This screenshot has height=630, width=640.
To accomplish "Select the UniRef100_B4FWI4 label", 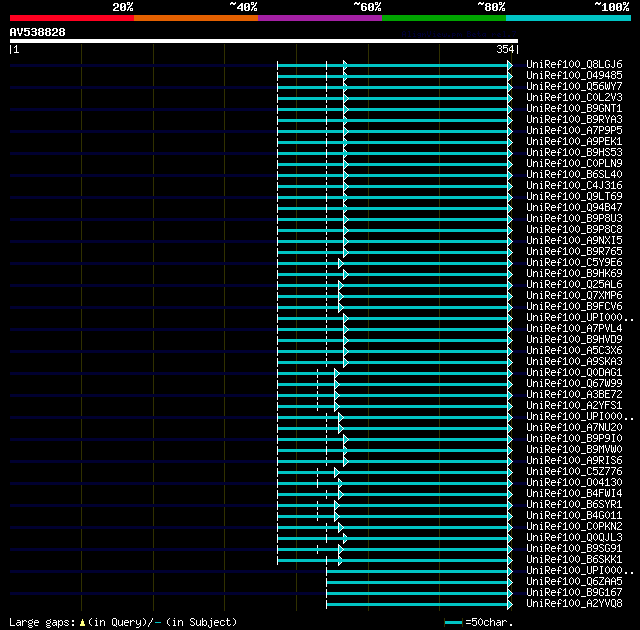I will coord(574,494).
